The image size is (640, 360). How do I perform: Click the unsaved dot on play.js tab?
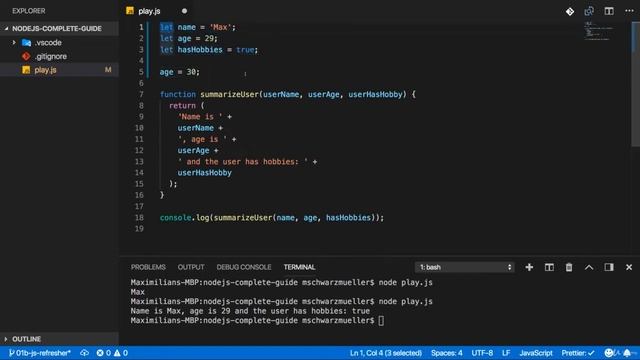[x=184, y=11]
